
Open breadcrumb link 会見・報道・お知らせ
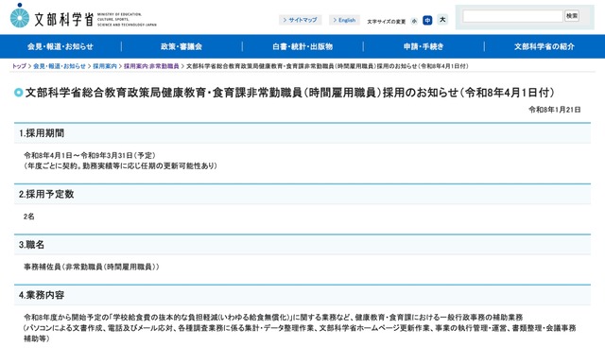click(60, 66)
